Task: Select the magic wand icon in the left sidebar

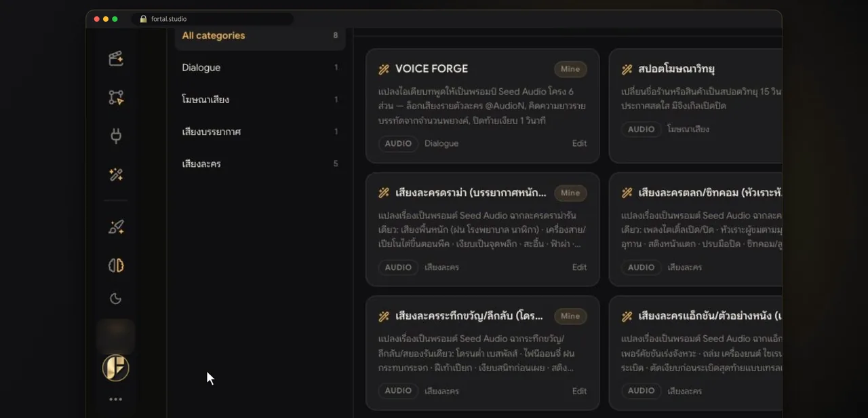Action: pyautogui.click(x=116, y=174)
